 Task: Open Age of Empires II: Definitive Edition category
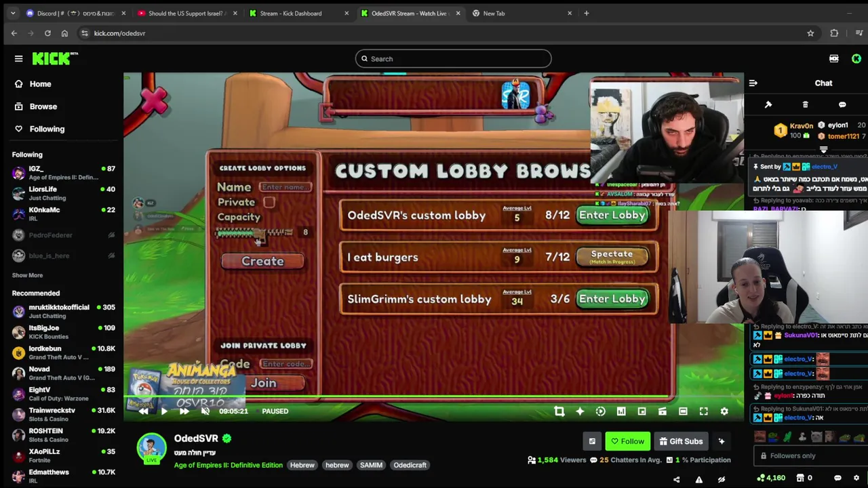(229, 465)
